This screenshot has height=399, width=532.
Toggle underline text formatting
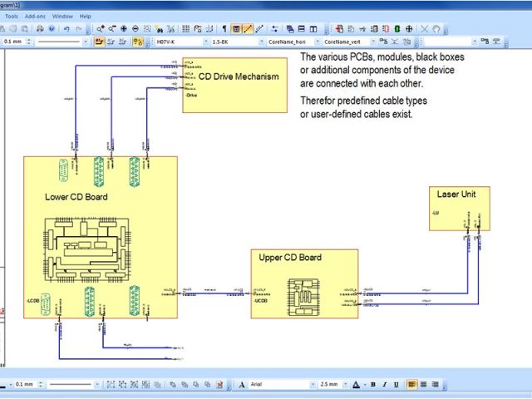[x=397, y=385]
